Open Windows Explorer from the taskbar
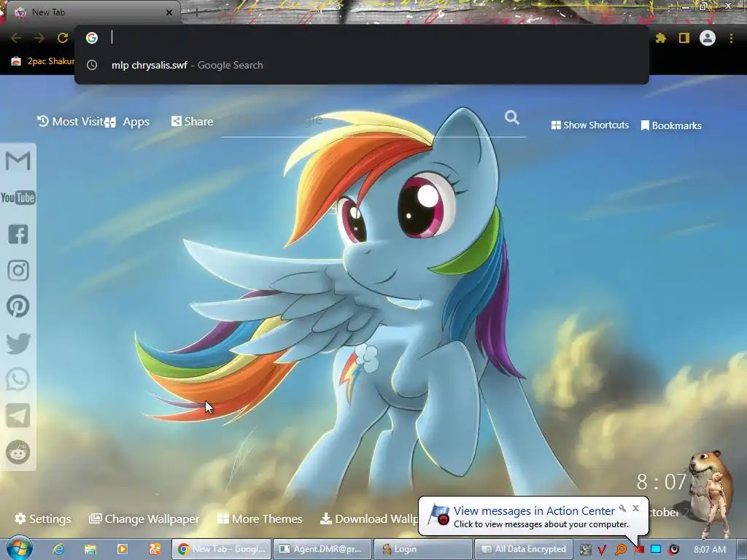This screenshot has width=747, height=560. point(90,549)
